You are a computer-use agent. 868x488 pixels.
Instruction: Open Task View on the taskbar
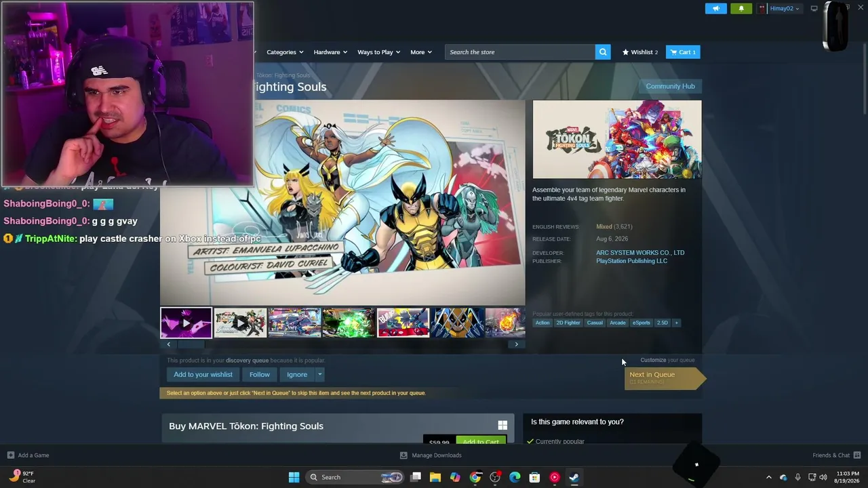pyautogui.click(x=416, y=477)
